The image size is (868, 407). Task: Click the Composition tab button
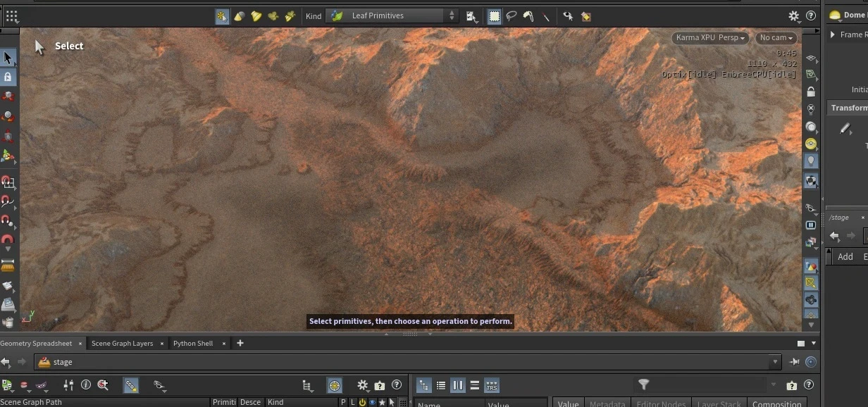pyautogui.click(x=776, y=403)
